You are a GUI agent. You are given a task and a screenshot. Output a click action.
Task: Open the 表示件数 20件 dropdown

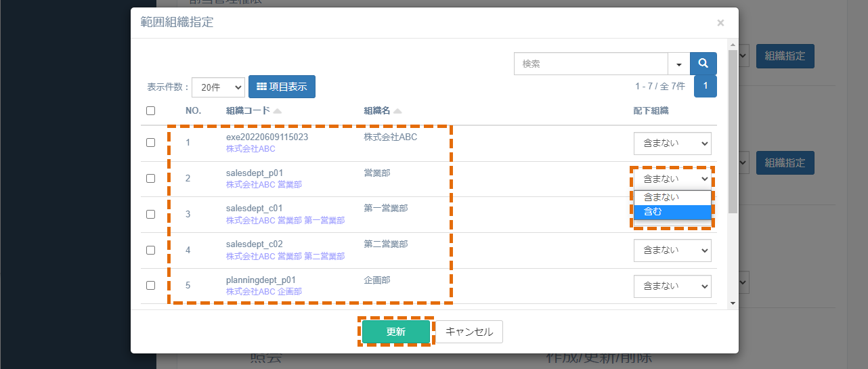218,87
